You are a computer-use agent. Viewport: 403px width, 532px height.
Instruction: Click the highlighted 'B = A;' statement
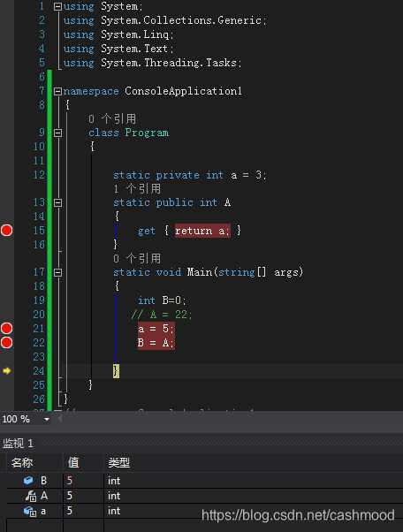tap(156, 343)
